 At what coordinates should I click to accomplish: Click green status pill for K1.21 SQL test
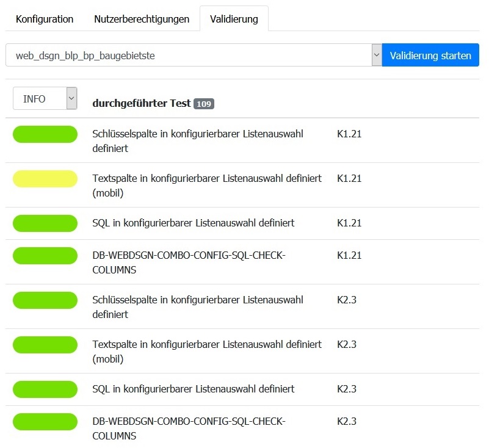tap(45, 223)
